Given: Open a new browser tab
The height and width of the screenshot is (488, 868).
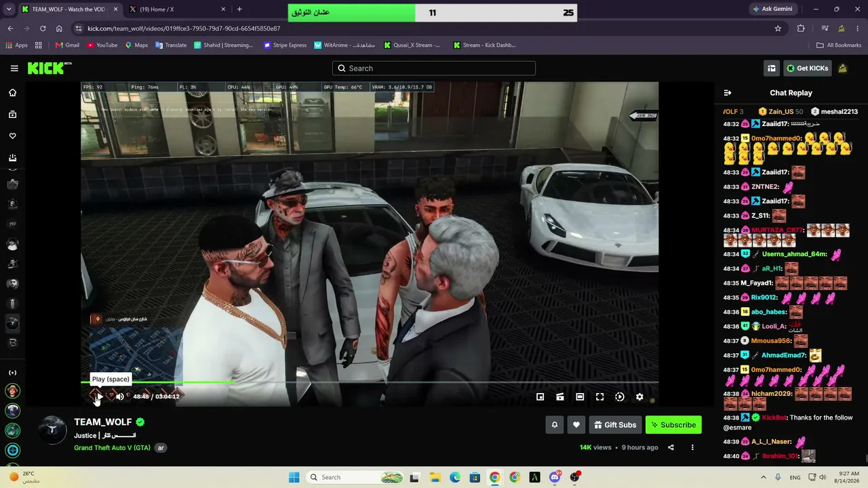Looking at the screenshot, I should pos(239,9).
